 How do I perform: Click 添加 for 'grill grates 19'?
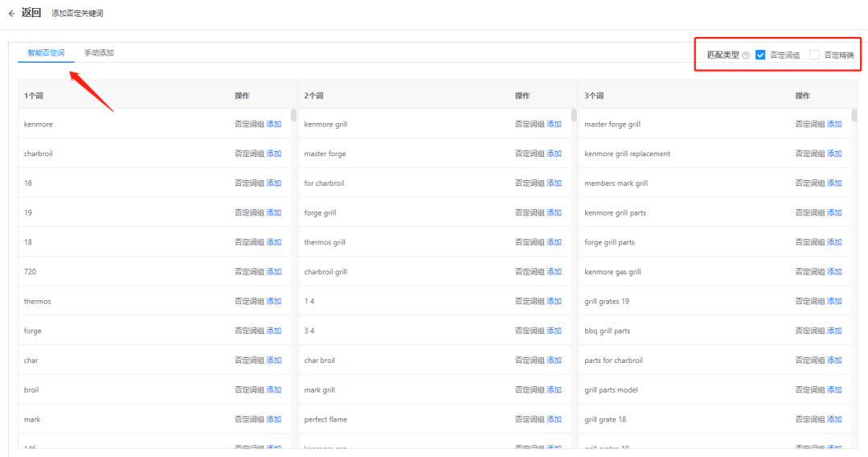pyautogui.click(x=834, y=302)
